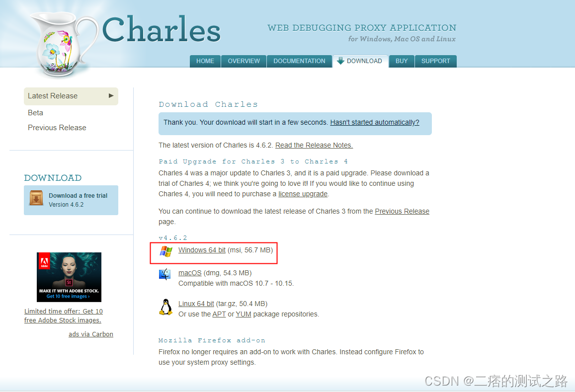The height and width of the screenshot is (392, 575).
Task: Click the Linux penguin icon
Action: [165, 307]
